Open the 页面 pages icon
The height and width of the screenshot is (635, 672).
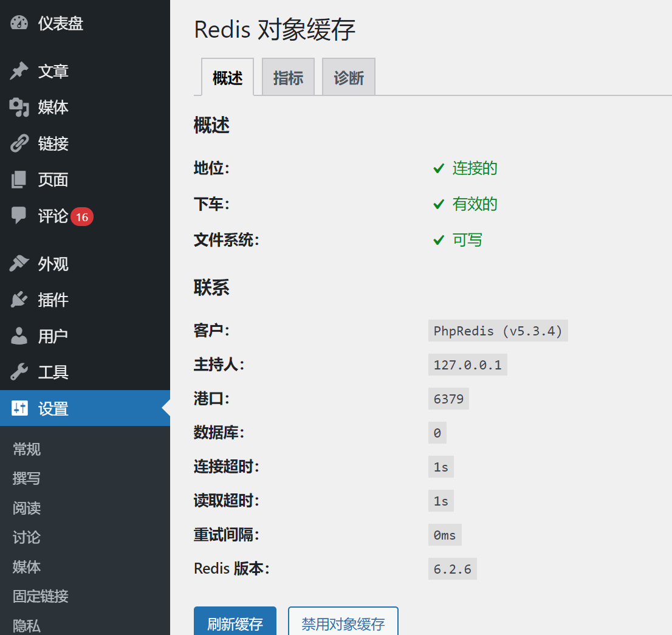pyautogui.click(x=18, y=179)
